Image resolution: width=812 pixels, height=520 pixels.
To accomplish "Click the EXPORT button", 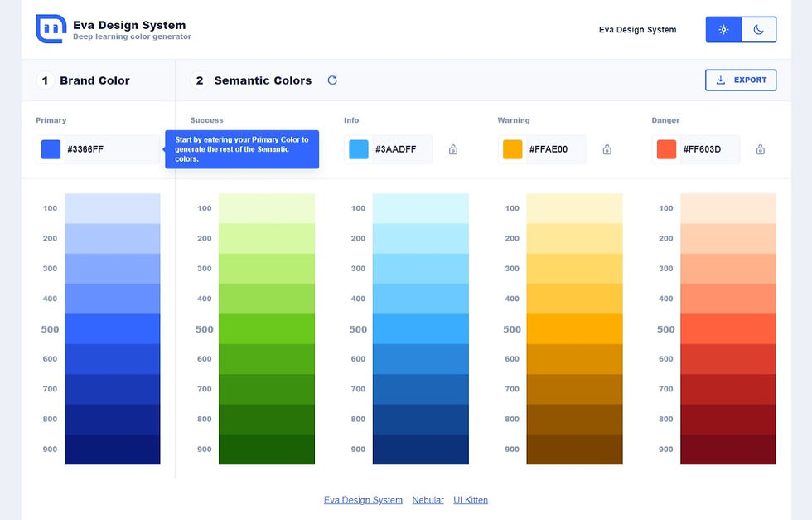I will tap(741, 80).
